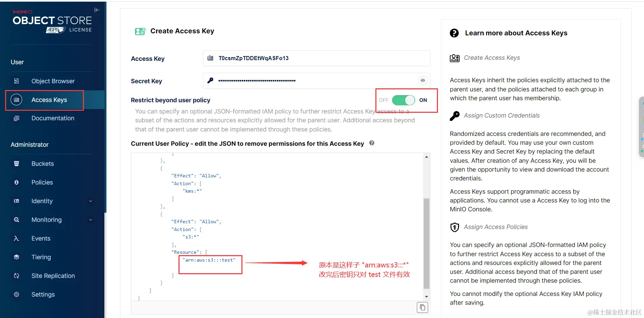This screenshot has width=644, height=318.
Task: Click the Buckets icon in Administrator section
Action: tap(16, 164)
